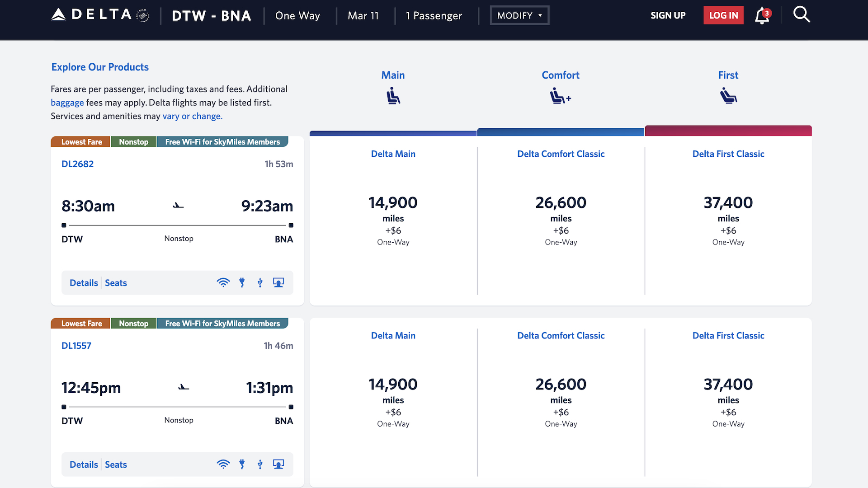Click the Delta Main link for DL2682
This screenshot has height=488, width=868.
[x=393, y=154]
